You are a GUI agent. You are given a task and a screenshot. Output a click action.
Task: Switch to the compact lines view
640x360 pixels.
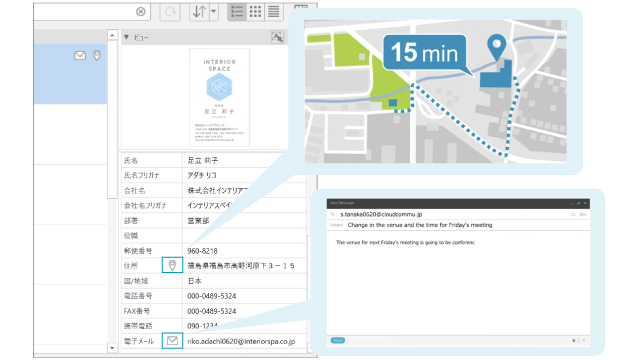click(274, 12)
